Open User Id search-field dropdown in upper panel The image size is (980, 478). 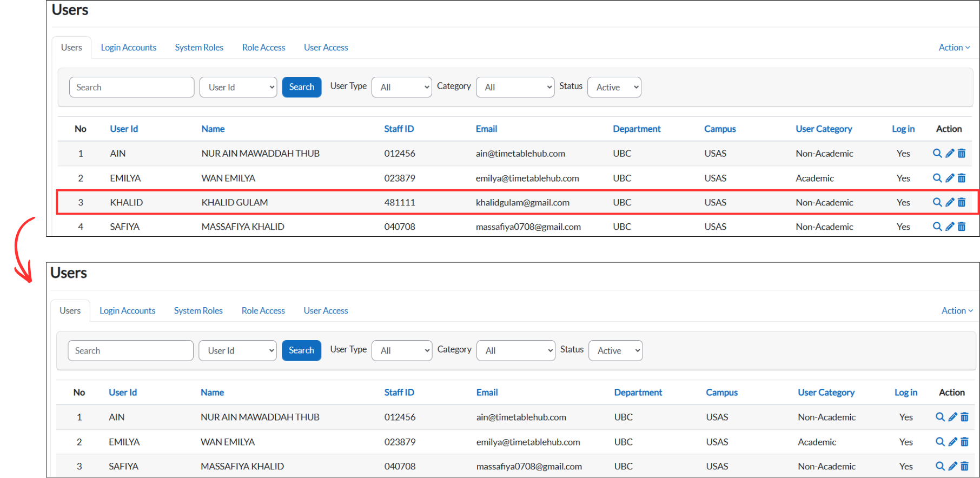(239, 87)
